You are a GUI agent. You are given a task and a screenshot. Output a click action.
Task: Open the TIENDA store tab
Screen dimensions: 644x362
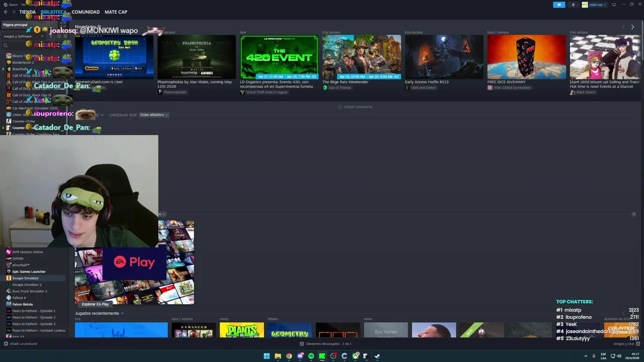27,12
